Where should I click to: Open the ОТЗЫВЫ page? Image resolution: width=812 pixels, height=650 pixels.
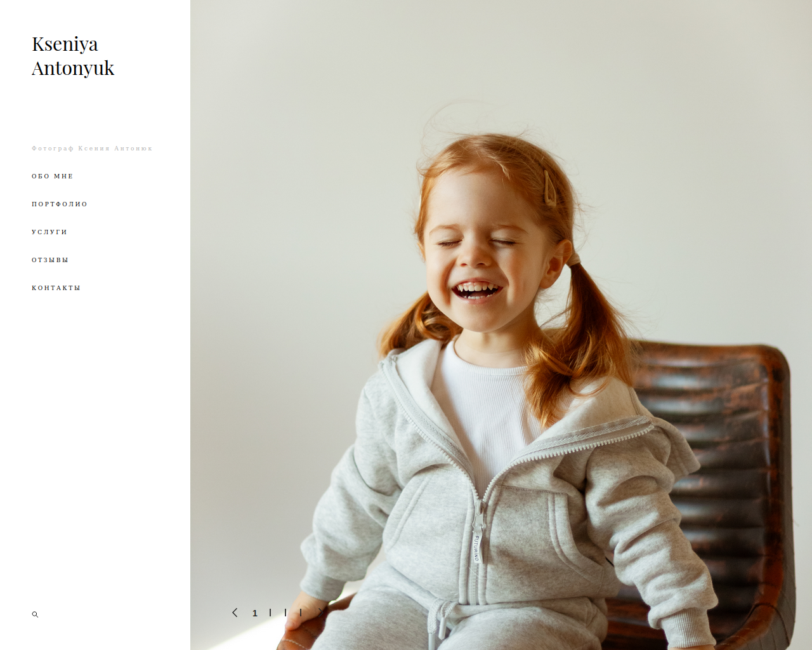pyautogui.click(x=50, y=260)
